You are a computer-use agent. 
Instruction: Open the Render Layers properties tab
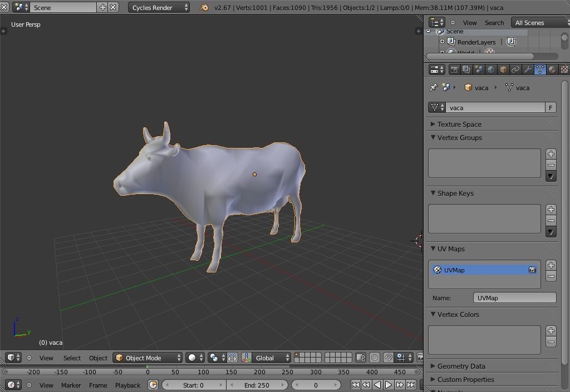point(466,70)
